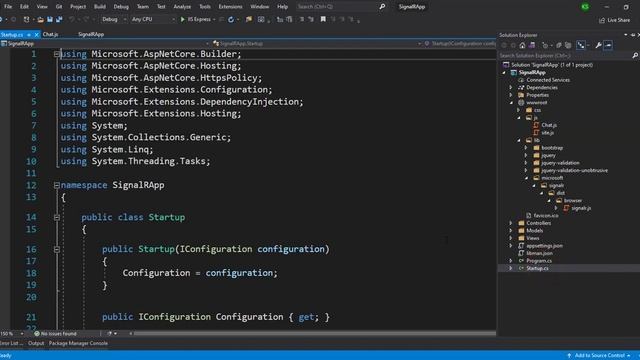Click the Switch Views icon in Solution Explorer
This screenshot has height=360, width=640.
pos(532,45)
